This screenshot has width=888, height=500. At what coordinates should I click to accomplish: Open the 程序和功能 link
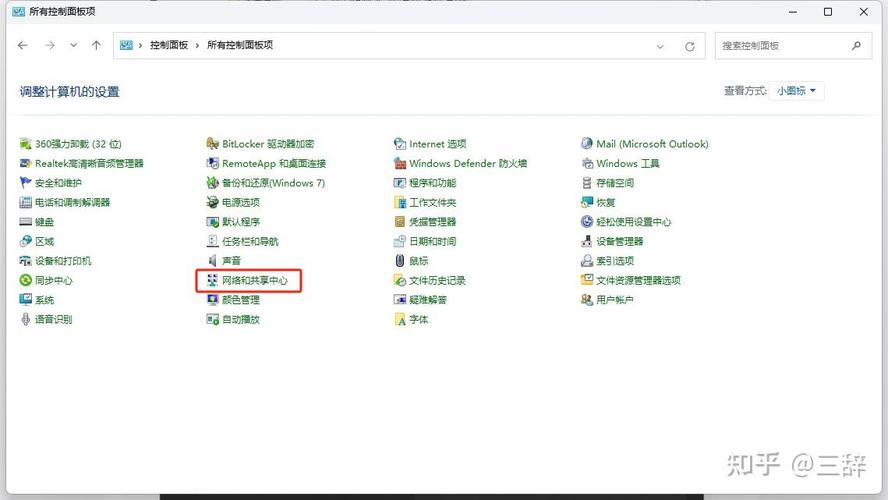[x=433, y=183]
